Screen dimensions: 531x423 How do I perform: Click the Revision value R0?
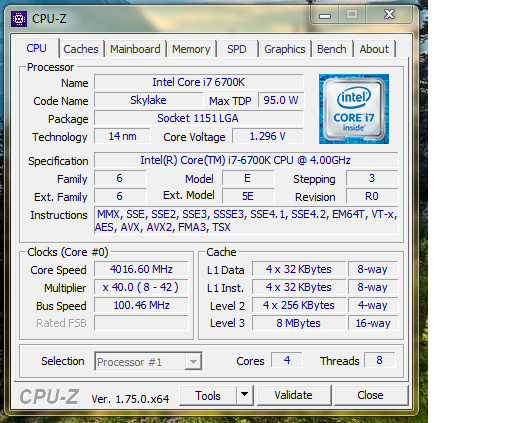[x=372, y=196]
